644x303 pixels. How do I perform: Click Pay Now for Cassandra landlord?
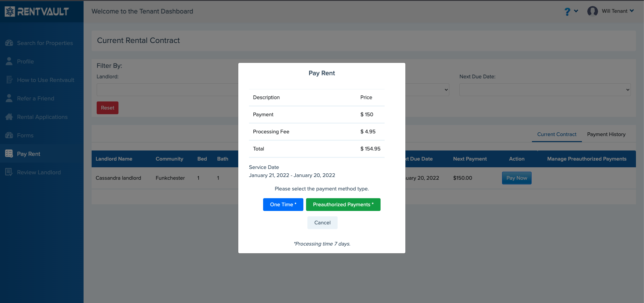coord(516,178)
